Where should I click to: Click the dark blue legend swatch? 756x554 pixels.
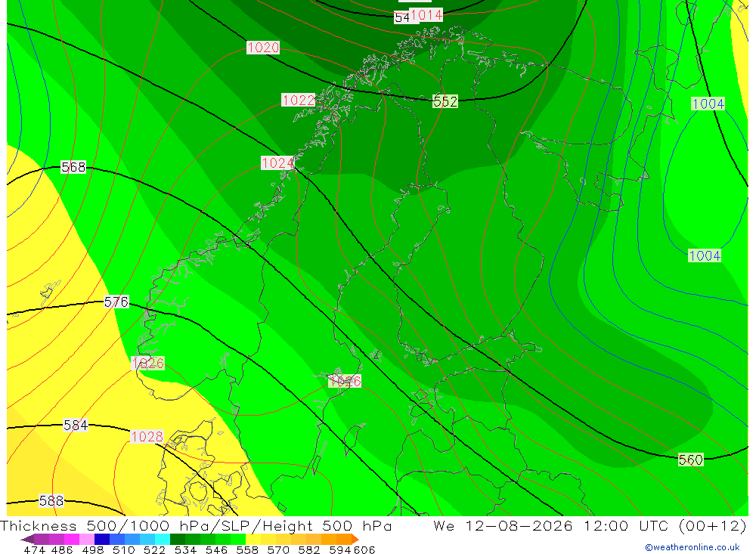click(x=102, y=539)
